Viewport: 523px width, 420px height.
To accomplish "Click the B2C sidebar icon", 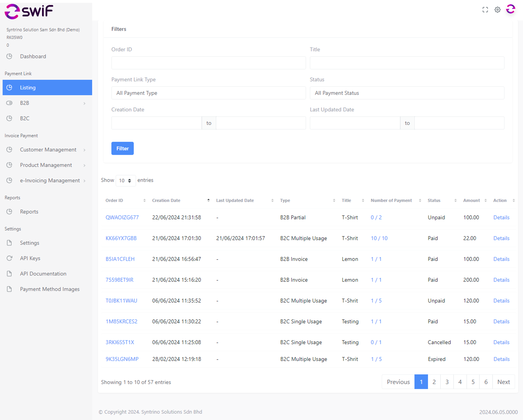I will point(9,118).
